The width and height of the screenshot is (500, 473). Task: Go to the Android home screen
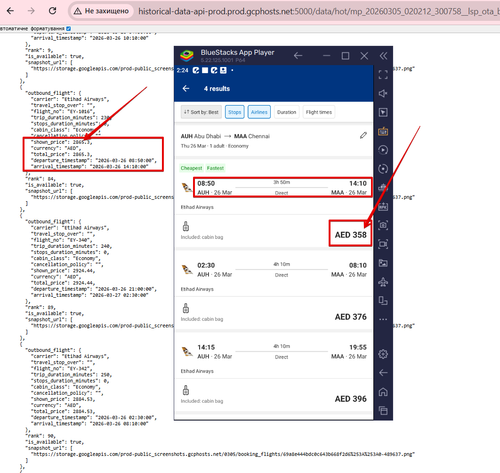click(383, 392)
